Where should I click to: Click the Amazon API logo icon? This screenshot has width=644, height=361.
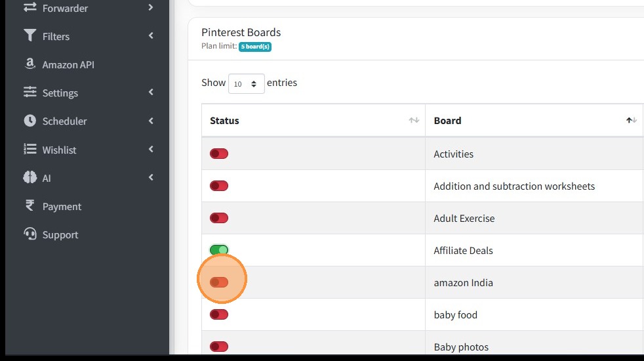pyautogui.click(x=30, y=64)
